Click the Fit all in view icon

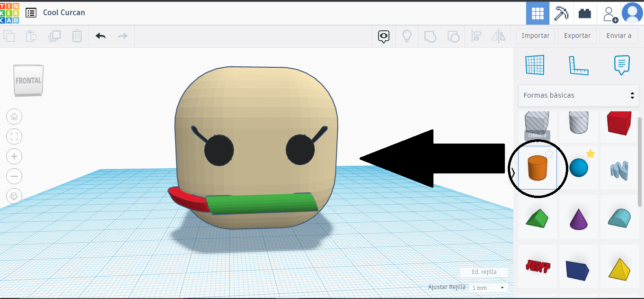point(14,136)
